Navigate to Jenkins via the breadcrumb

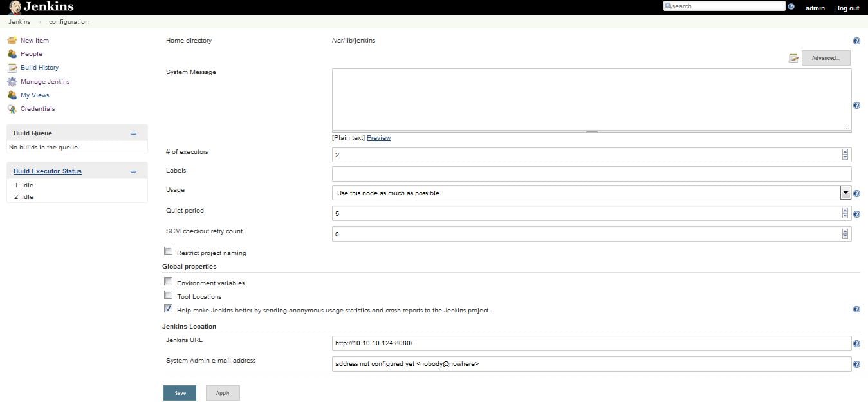pos(19,21)
